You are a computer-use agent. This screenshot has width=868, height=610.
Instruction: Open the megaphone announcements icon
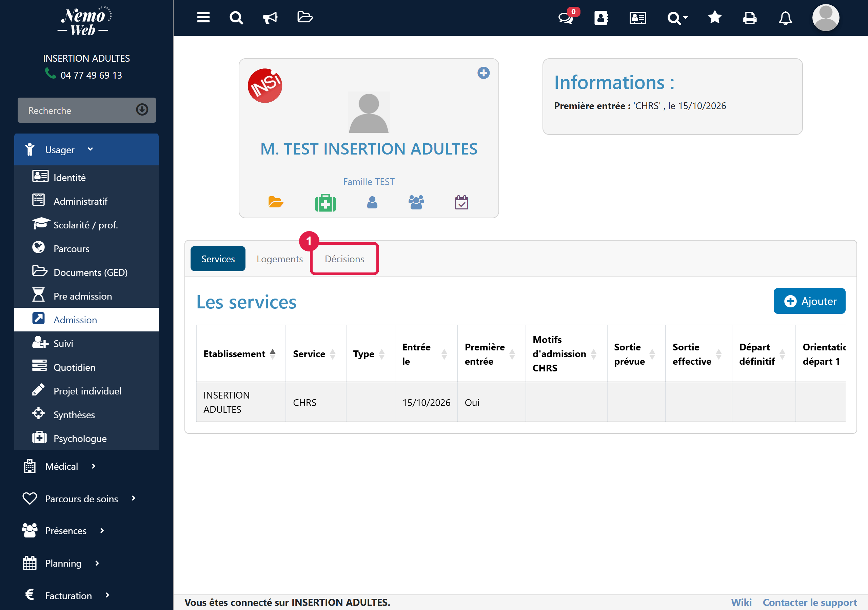(270, 17)
